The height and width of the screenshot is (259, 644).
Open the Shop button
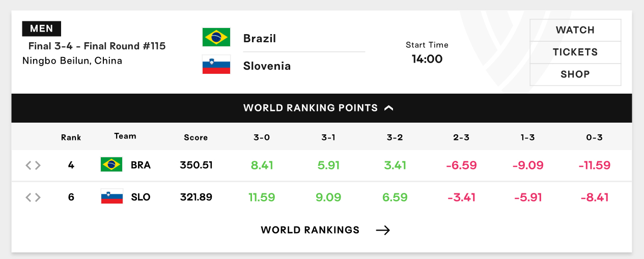[x=575, y=74]
